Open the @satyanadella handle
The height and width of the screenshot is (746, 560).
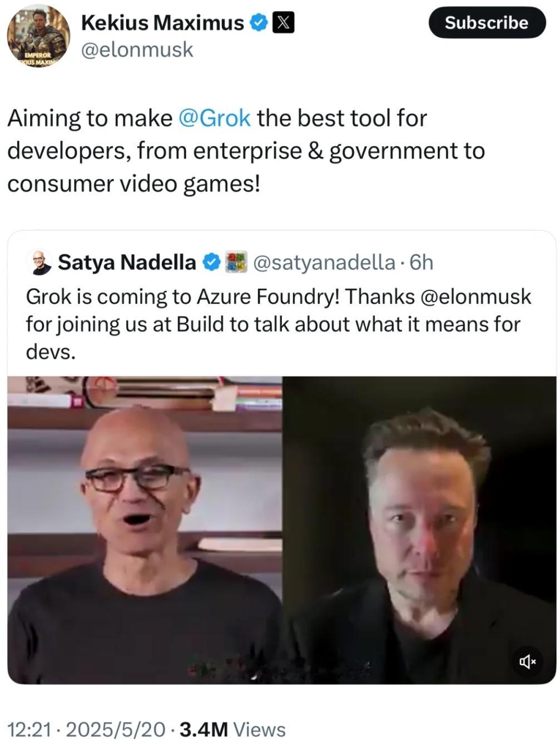tap(324, 262)
